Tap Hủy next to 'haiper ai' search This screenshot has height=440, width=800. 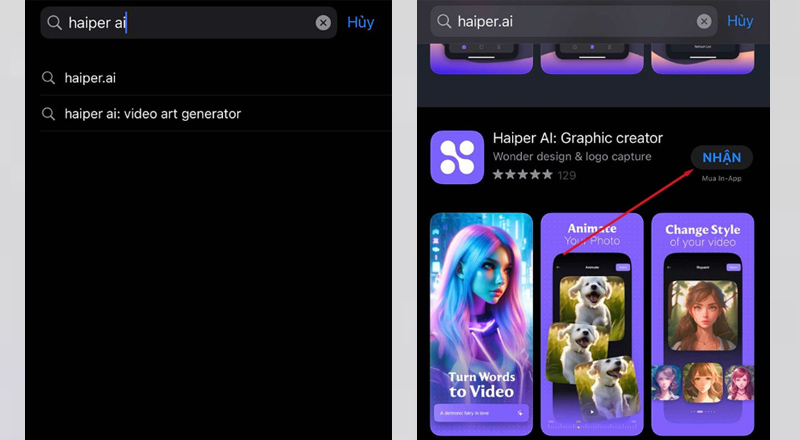(x=361, y=22)
